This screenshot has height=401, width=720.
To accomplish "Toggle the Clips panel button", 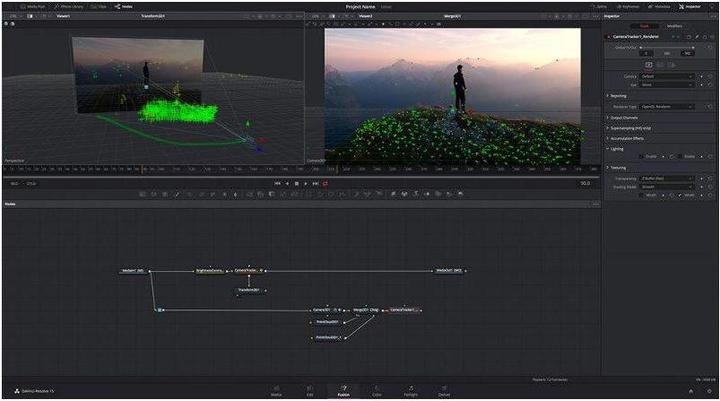I will click(98, 7).
